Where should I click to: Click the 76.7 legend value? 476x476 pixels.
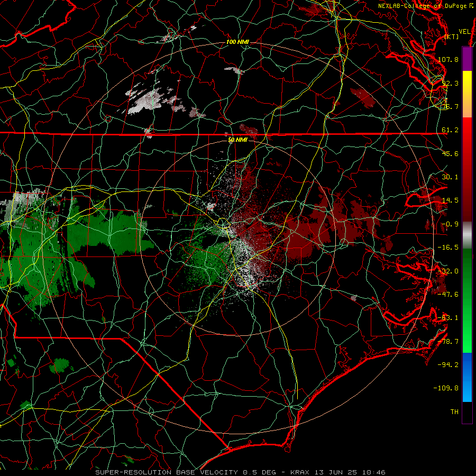pyautogui.click(x=450, y=106)
